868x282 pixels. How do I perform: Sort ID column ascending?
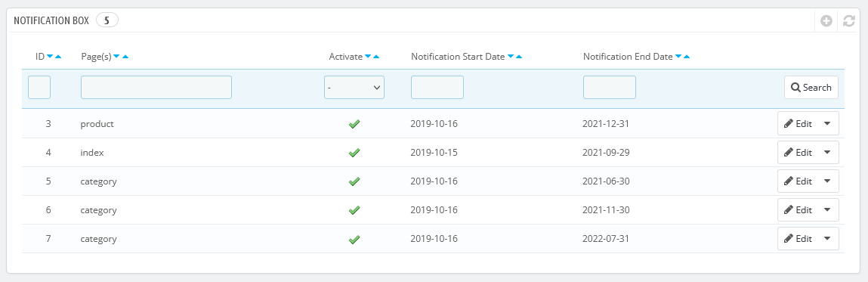tap(58, 57)
